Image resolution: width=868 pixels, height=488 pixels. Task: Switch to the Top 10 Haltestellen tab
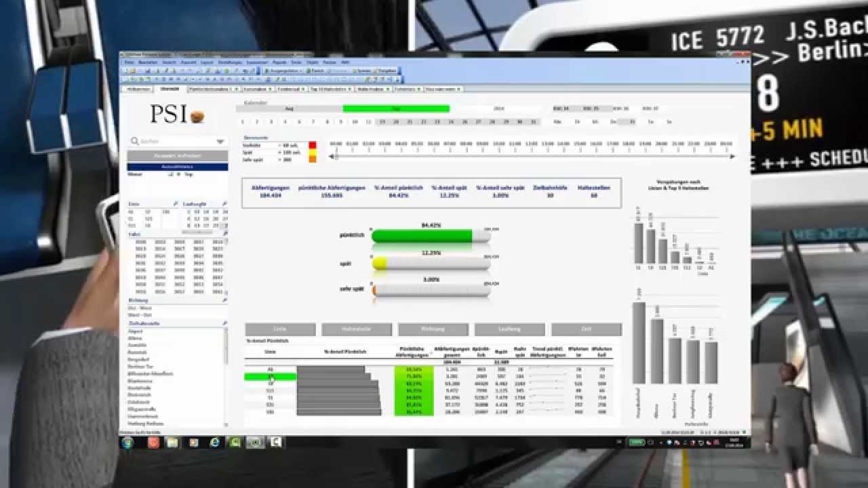331,89
